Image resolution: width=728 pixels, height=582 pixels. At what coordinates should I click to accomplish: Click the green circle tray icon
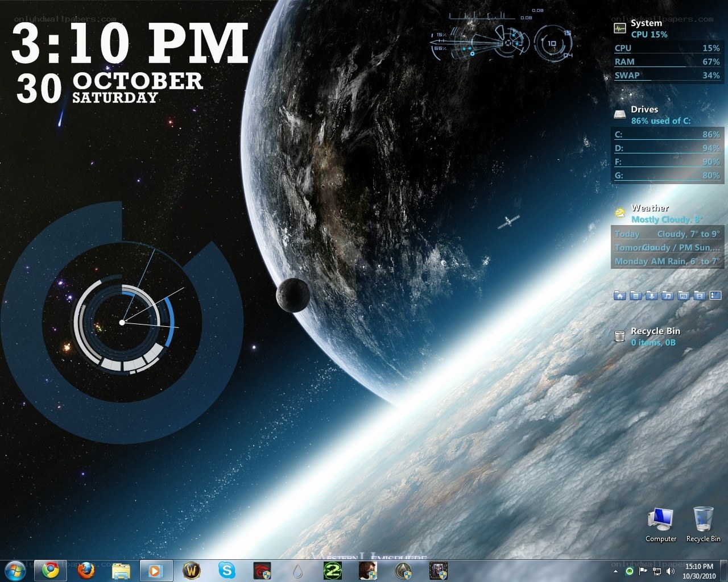point(630,571)
